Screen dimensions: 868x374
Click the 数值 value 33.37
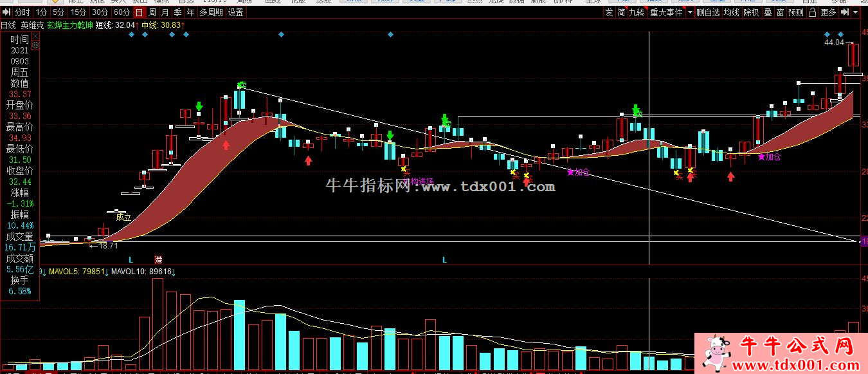coord(20,94)
